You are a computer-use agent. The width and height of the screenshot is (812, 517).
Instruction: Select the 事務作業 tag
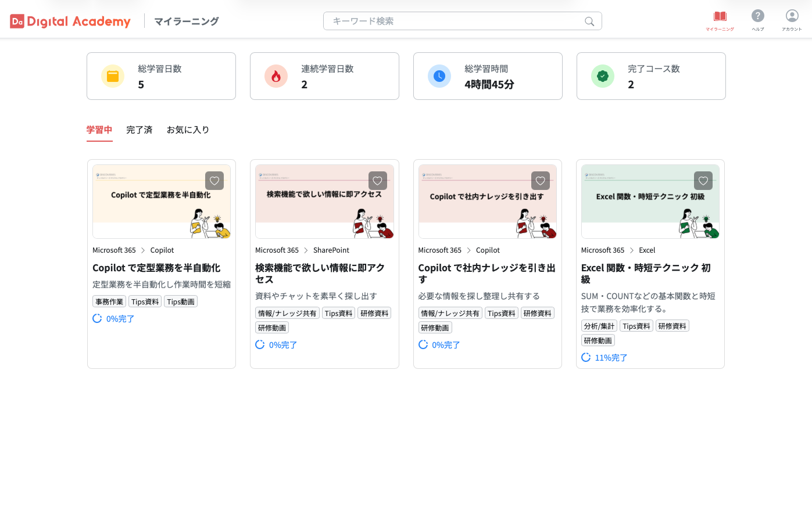pyautogui.click(x=109, y=301)
